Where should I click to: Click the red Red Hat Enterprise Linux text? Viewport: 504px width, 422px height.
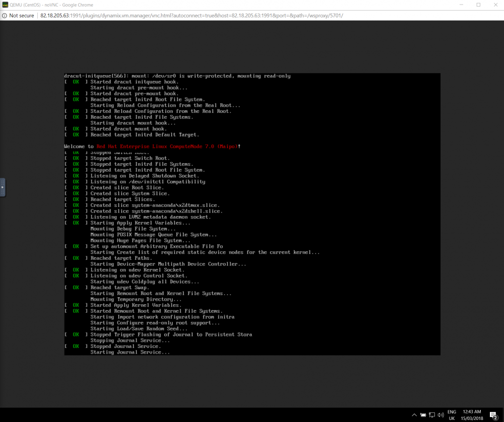[x=167, y=147]
